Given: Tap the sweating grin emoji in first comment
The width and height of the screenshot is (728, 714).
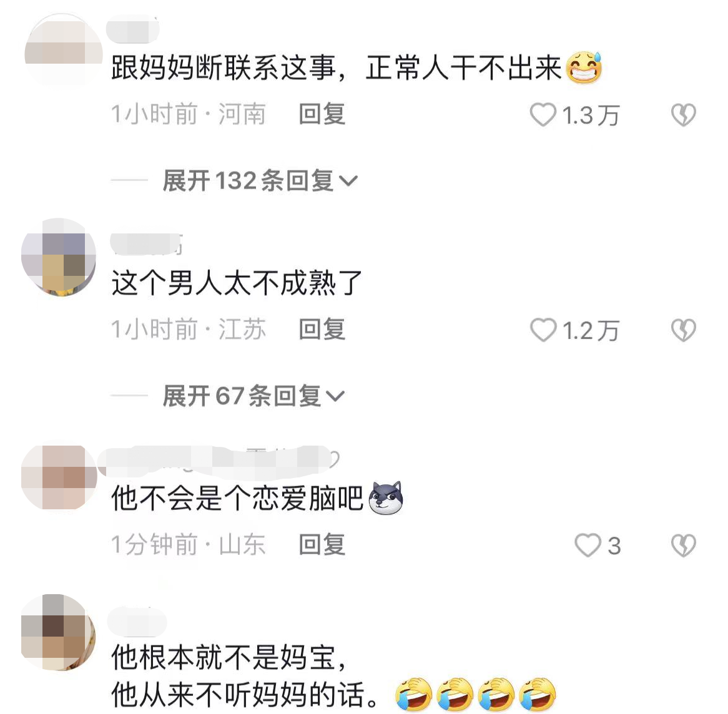Looking at the screenshot, I should (584, 68).
